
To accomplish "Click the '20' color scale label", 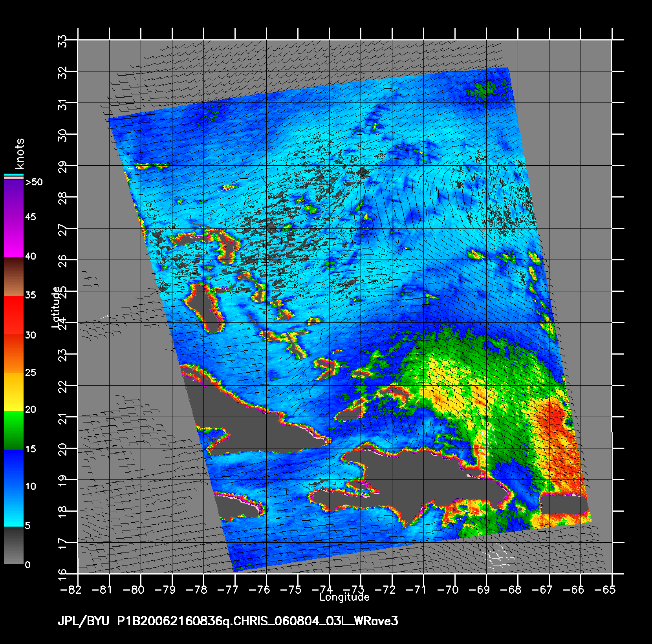I will [31, 410].
